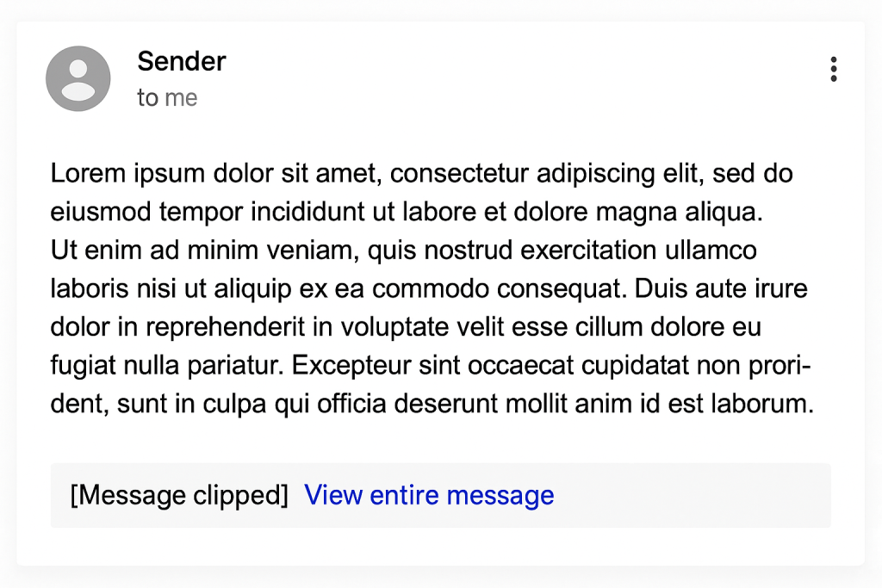
Task: Open the three-dot more options menu
Action: point(833,69)
